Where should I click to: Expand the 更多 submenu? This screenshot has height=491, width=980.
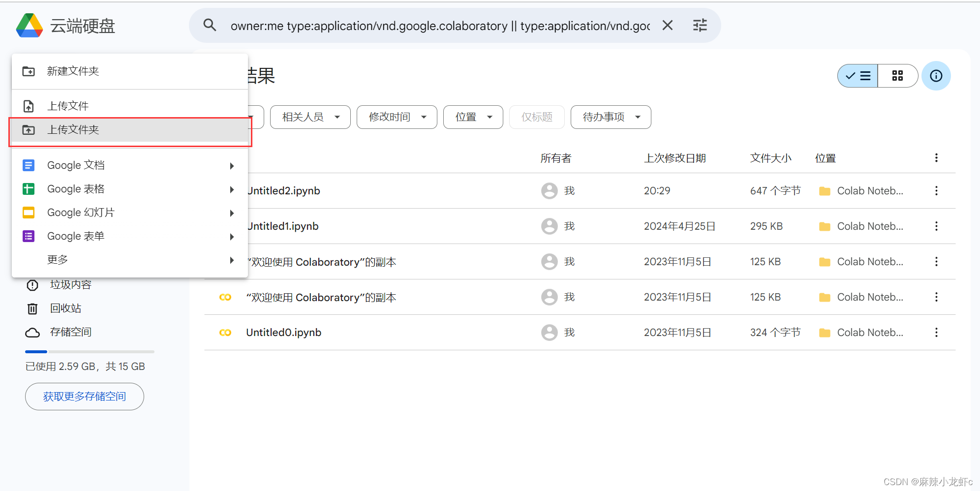click(130, 260)
